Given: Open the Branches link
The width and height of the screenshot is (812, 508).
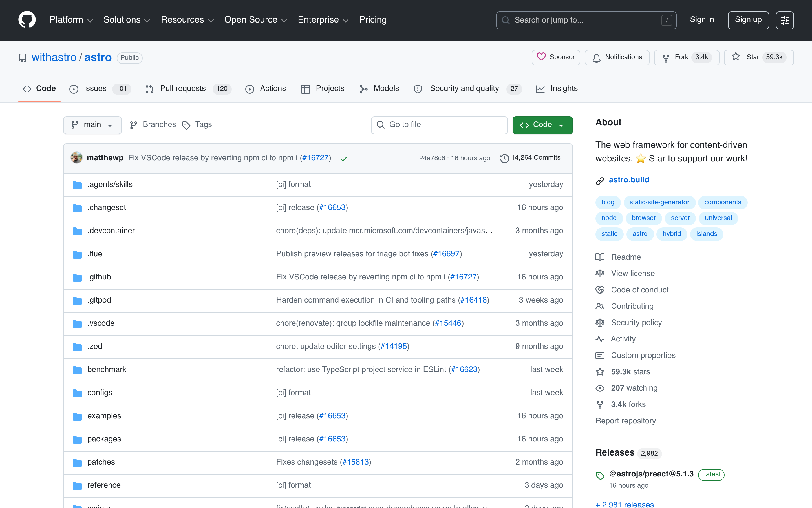Looking at the screenshot, I should [x=153, y=125].
